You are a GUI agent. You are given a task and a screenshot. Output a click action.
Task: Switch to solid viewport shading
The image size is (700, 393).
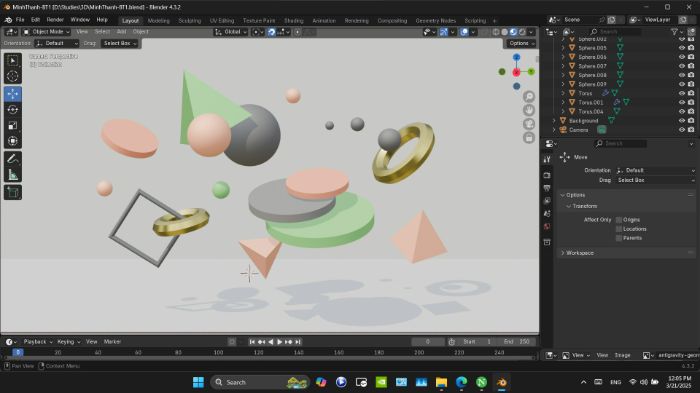(x=504, y=32)
